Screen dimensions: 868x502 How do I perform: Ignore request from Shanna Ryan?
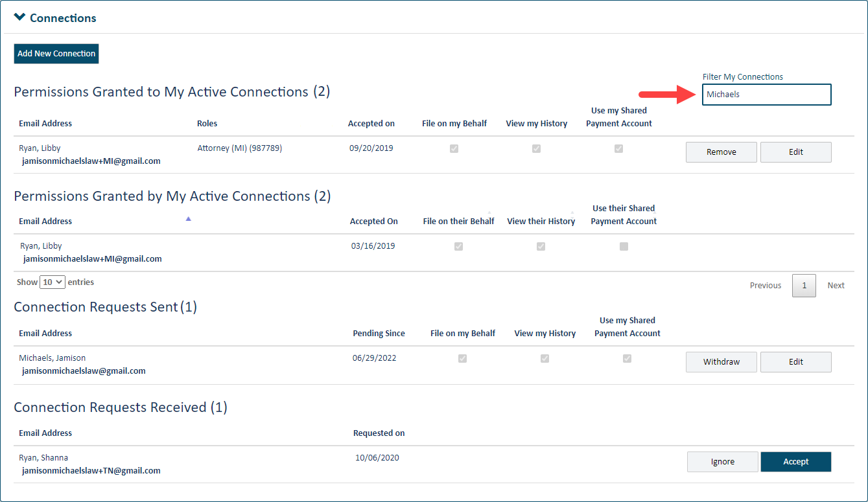722,462
